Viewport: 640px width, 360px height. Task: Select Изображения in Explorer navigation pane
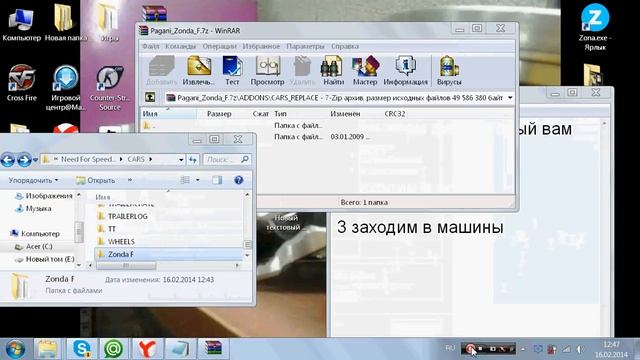point(43,196)
